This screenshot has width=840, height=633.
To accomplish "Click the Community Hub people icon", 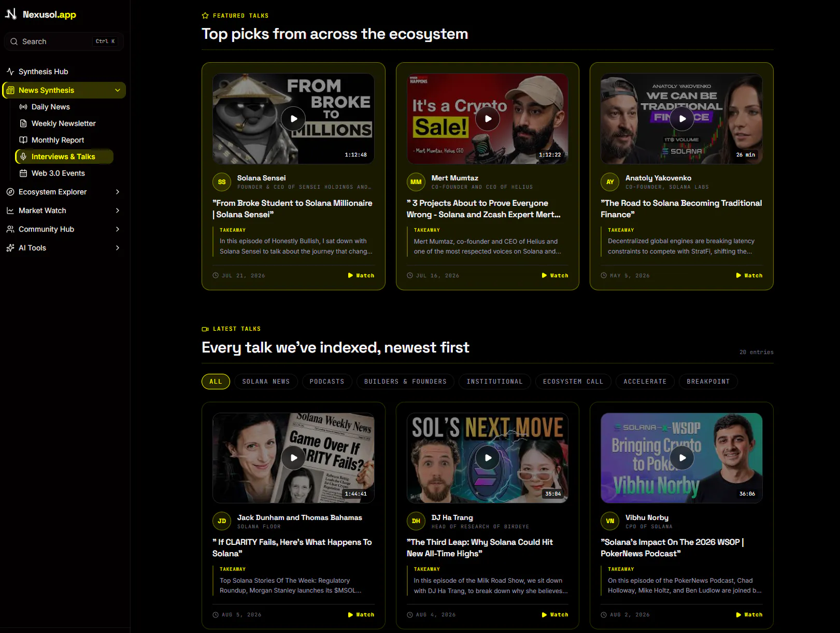I will point(10,229).
